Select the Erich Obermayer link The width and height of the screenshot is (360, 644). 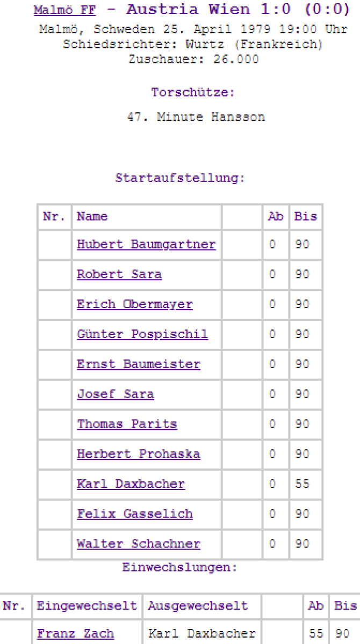134,304
